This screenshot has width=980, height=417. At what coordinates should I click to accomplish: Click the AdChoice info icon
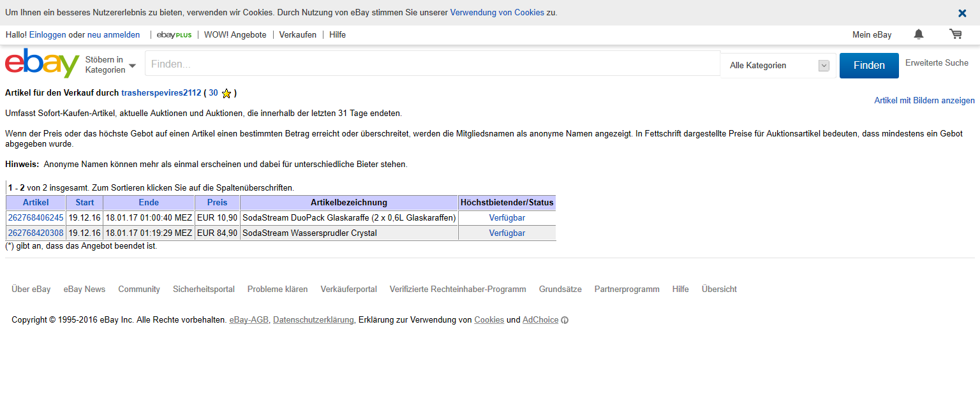pos(565,320)
